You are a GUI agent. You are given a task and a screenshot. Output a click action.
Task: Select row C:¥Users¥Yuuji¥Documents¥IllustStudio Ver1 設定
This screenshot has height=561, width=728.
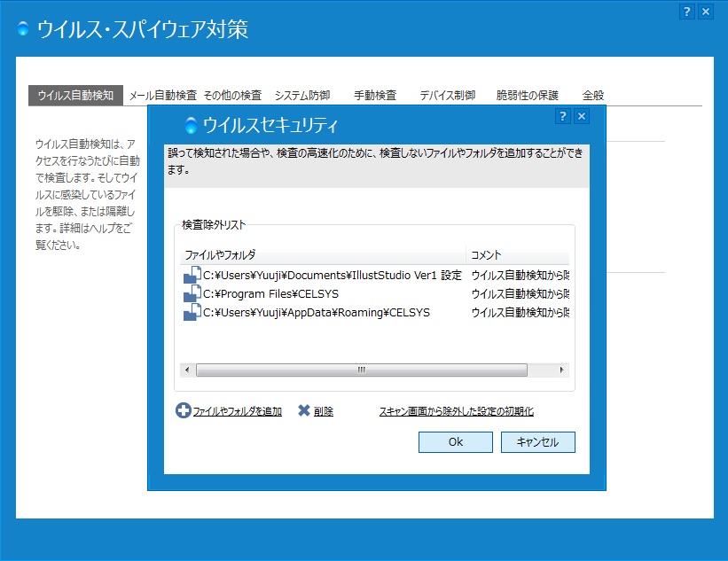(375, 275)
